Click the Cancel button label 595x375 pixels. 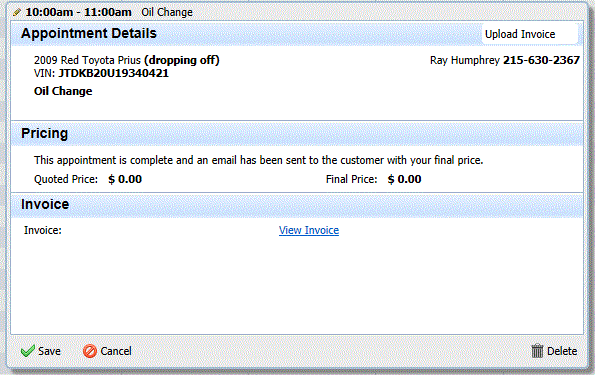click(x=116, y=351)
